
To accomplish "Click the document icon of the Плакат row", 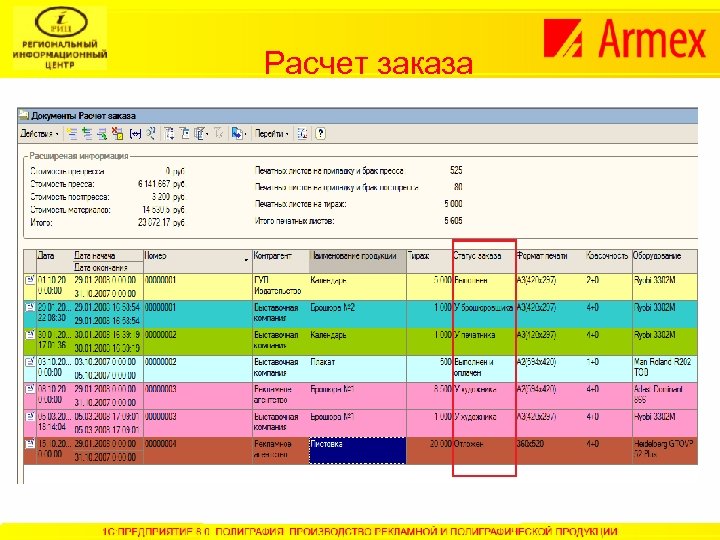I will pyautogui.click(x=30, y=362).
